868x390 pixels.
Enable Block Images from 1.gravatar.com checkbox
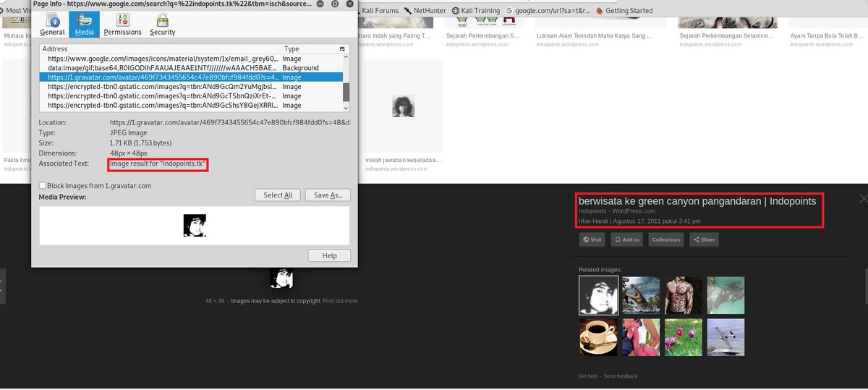click(x=42, y=186)
